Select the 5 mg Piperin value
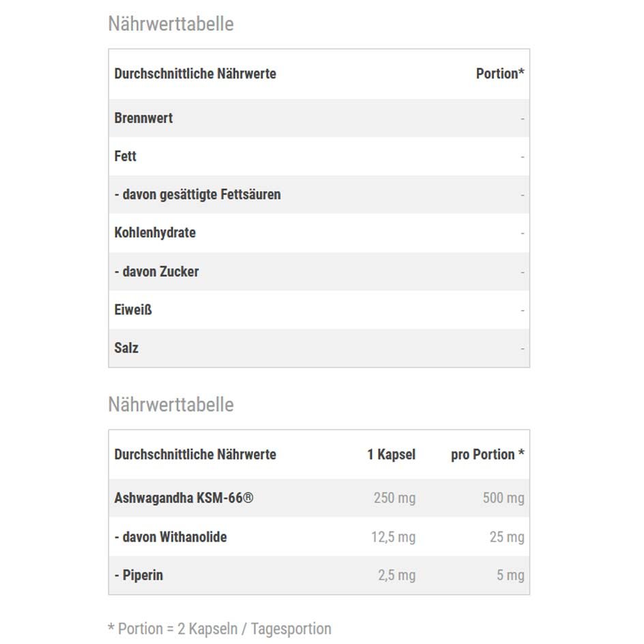 (510, 575)
